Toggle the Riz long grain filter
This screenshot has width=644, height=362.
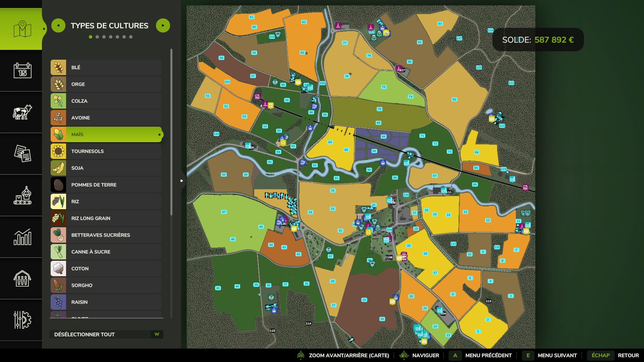[x=106, y=218]
